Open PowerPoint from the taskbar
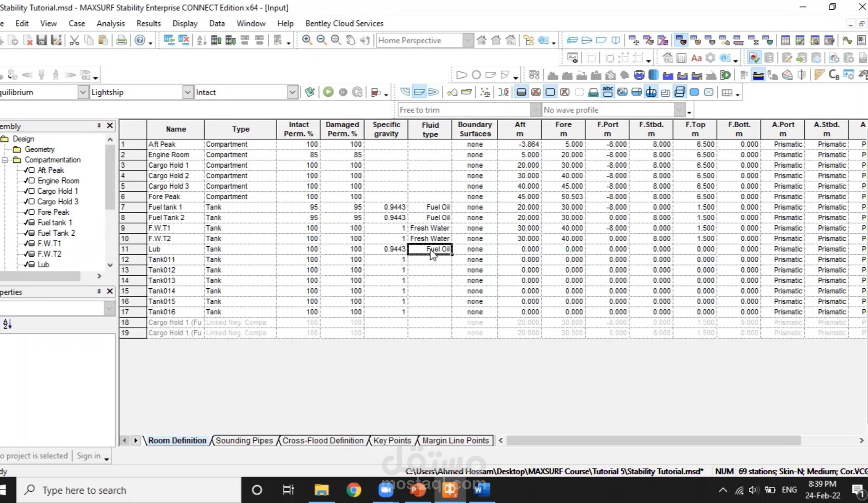 point(418,490)
